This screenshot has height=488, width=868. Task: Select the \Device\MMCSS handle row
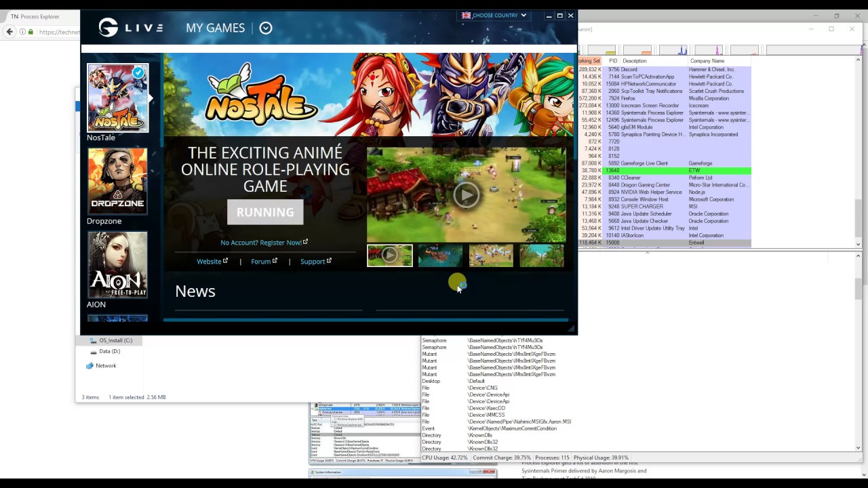[x=637, y=415]
